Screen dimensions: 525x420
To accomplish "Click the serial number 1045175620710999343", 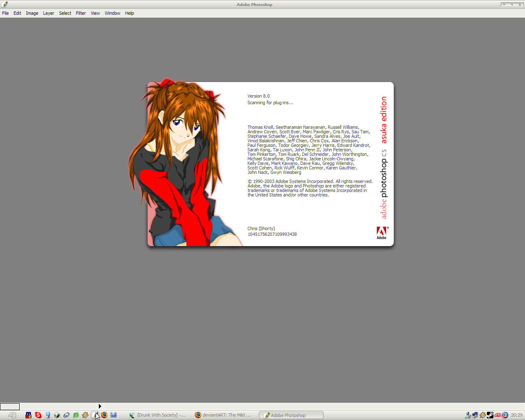I will click(272, 234).
